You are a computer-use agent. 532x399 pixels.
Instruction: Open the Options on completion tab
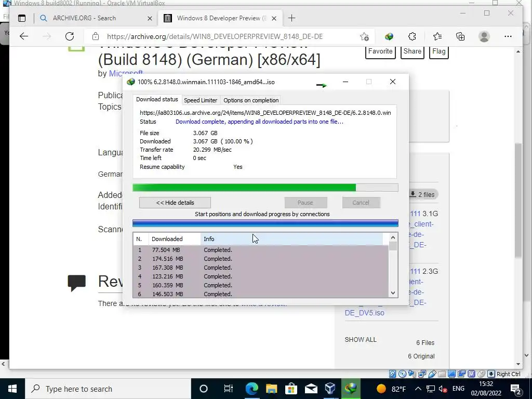click(x=251, y=100)
